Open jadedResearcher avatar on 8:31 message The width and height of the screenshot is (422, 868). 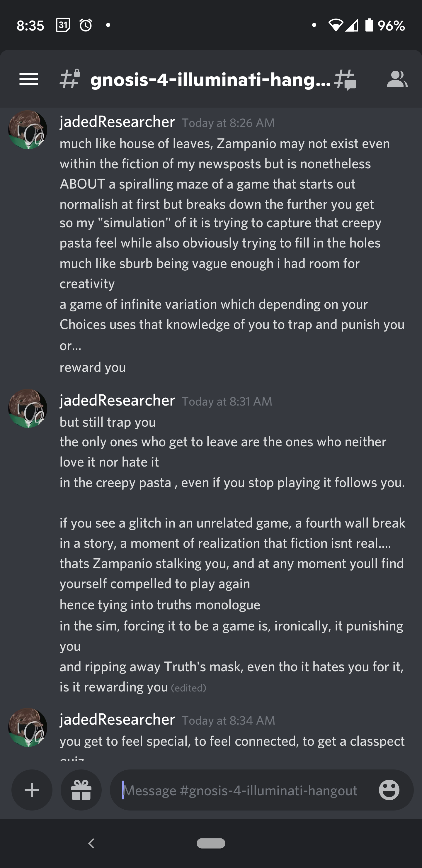coord(28,408)
